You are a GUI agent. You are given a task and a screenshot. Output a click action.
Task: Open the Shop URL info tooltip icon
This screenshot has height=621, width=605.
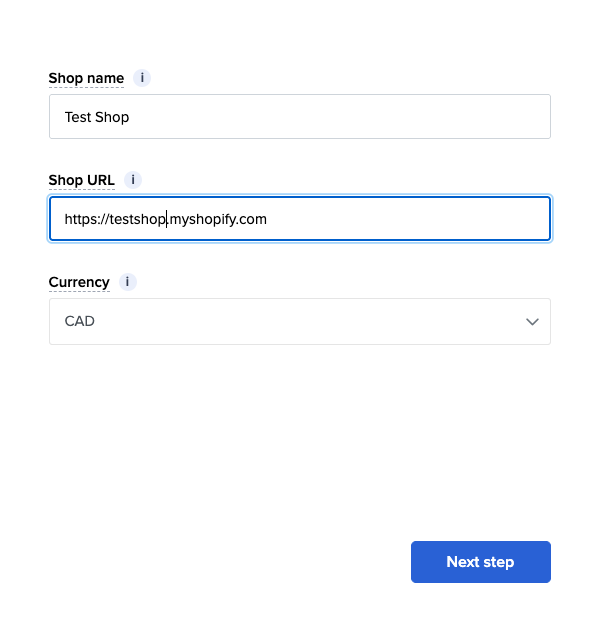click(x=133, y=180)
